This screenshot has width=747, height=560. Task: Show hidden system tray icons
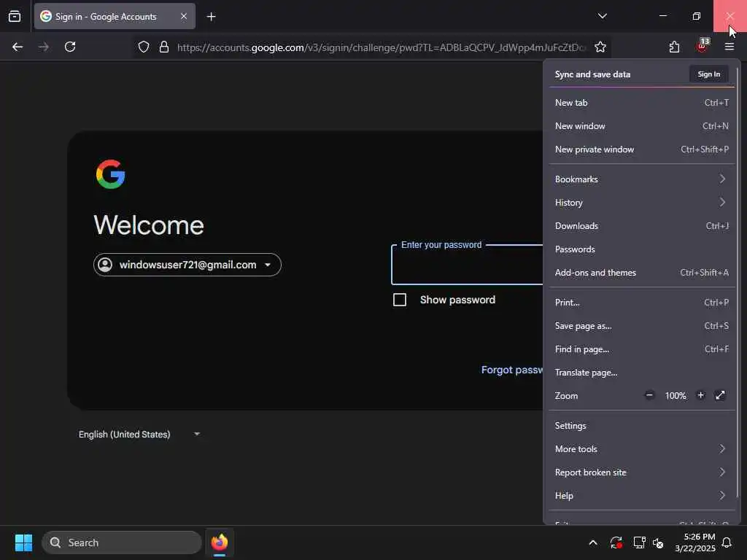click(x=593, y=542)
